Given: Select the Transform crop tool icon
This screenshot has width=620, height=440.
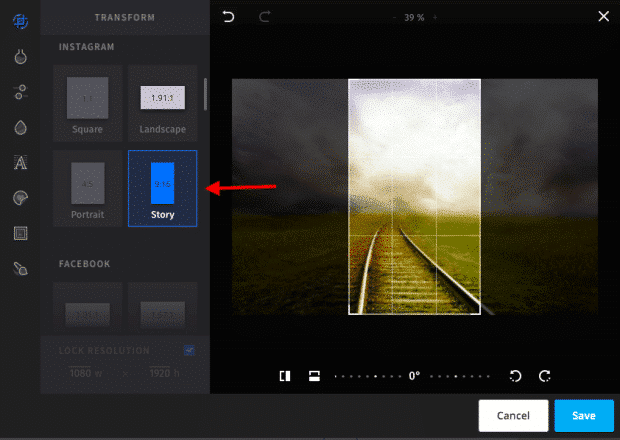Looking at the screenshot, I should [21, 21].
